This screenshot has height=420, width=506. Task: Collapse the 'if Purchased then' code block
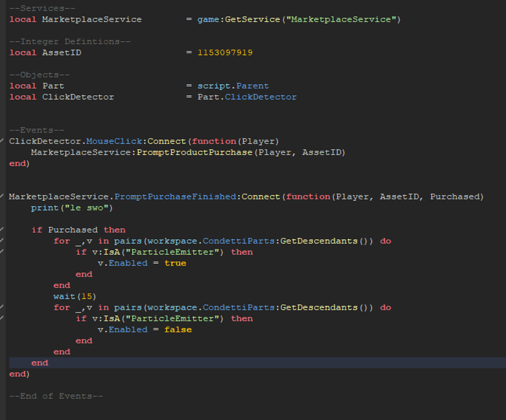(x=3, y=230)
